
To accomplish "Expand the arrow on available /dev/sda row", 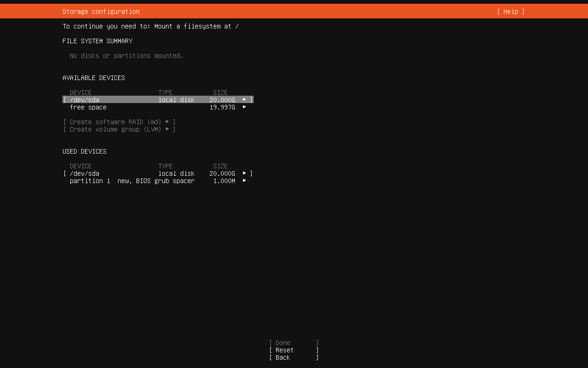I will point(244,100).
